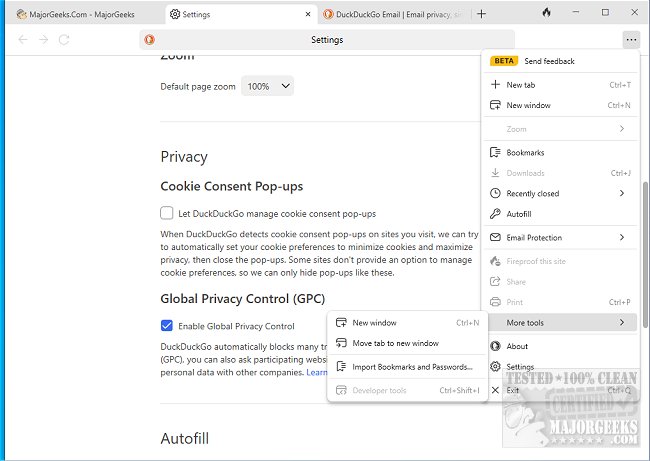Viewport: 650px width, 461px height.
Task: Click the Bookmarks icon in menu
Action: [495, 153]
